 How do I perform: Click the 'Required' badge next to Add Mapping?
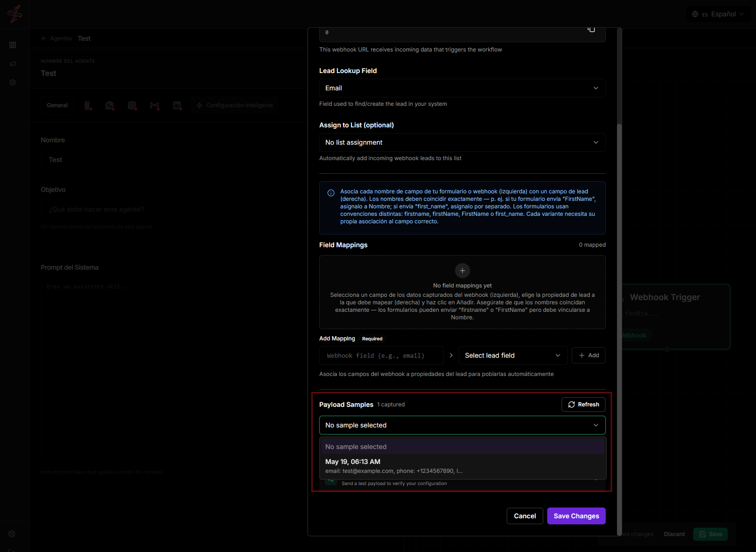(x=372, y=339)
